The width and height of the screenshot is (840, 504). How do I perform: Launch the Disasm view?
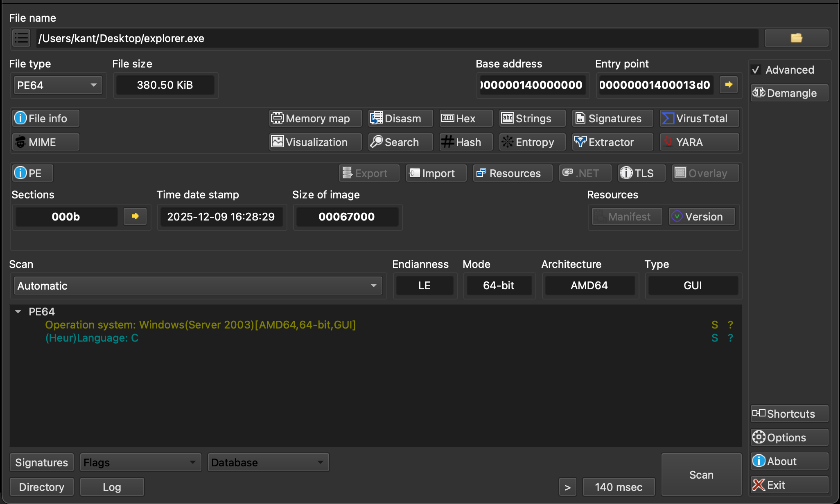(400, 118)
